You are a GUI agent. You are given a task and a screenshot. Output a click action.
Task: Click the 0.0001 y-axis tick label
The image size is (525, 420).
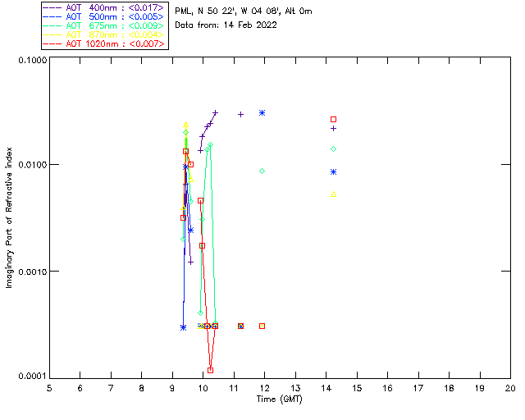33,377
